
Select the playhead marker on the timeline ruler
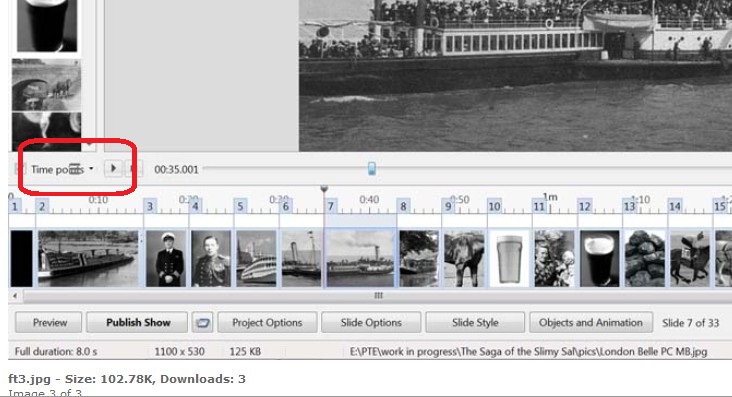[324, 189]
